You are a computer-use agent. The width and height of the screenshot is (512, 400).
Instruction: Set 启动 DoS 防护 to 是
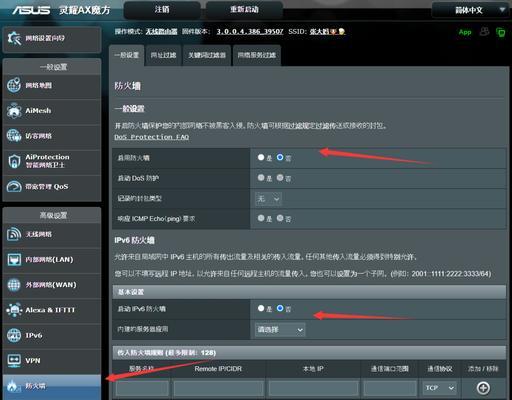tap(261, 178)
